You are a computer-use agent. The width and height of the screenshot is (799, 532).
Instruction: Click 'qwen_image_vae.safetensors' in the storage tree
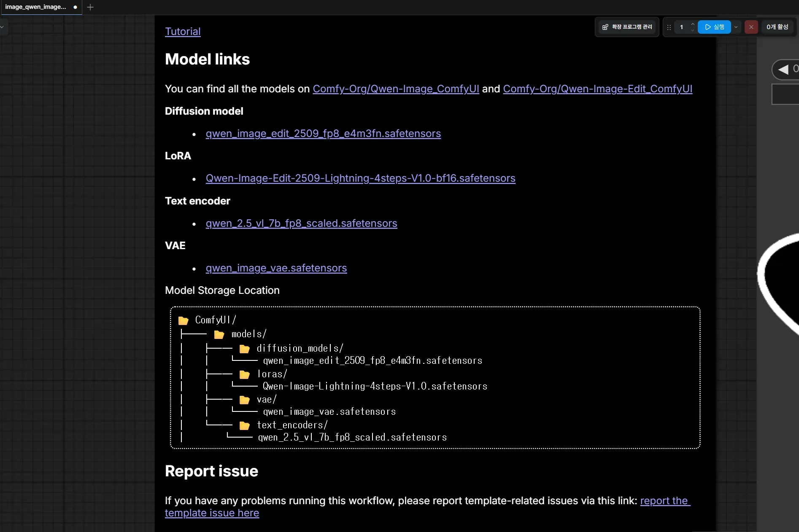[329, 411]
